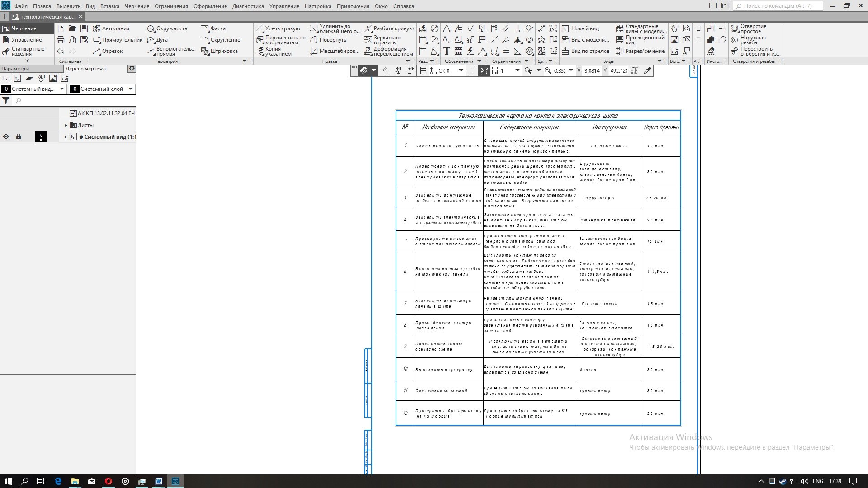
Task: Expand the Листы tree node
Action: tap(66, 125)
